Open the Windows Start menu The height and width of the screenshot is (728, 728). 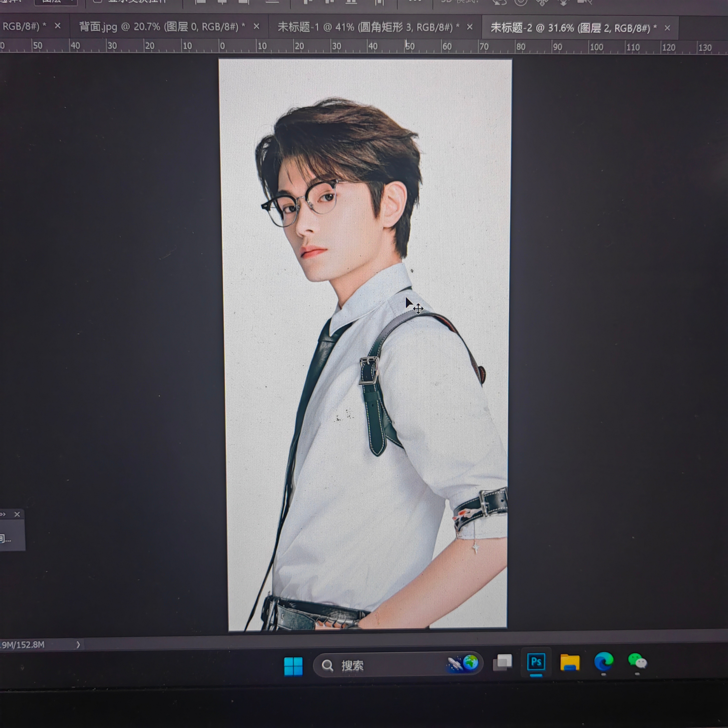[293, 666]
